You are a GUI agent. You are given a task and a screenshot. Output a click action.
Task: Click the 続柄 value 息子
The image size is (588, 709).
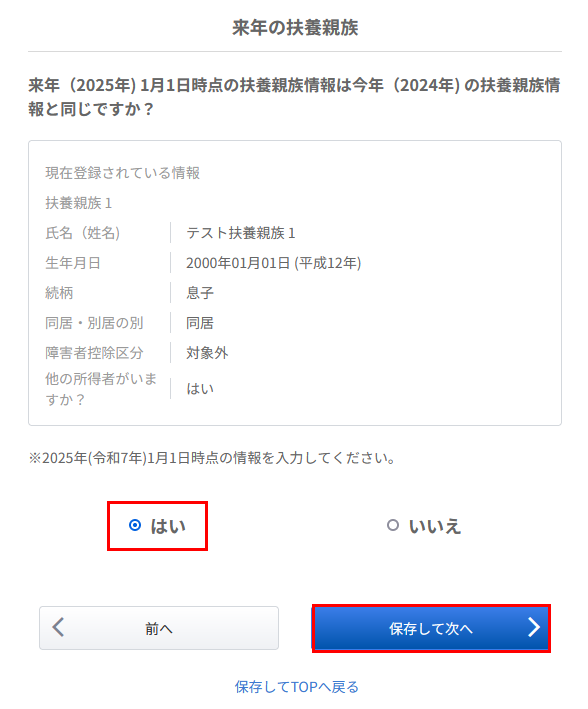click(200, 293)
